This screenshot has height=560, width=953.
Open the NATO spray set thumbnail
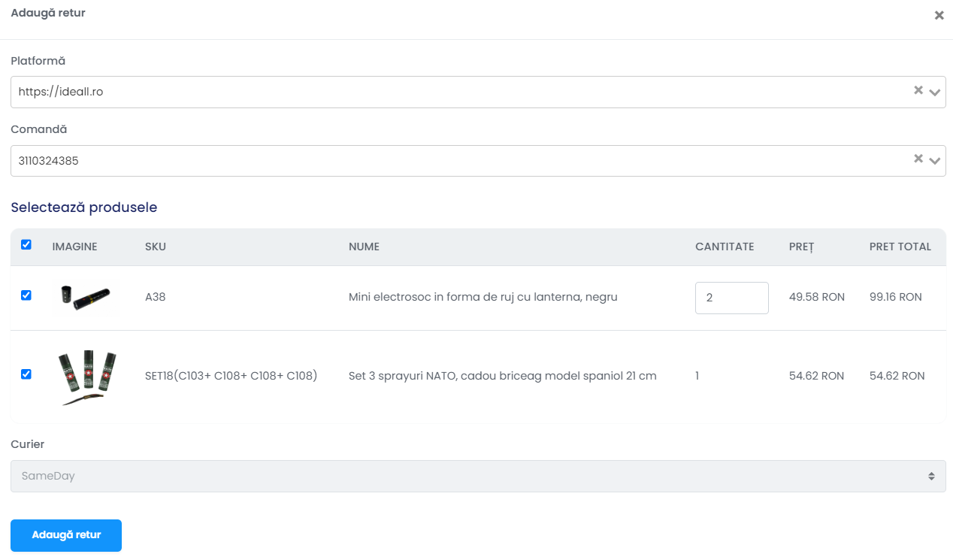point(86,376)
